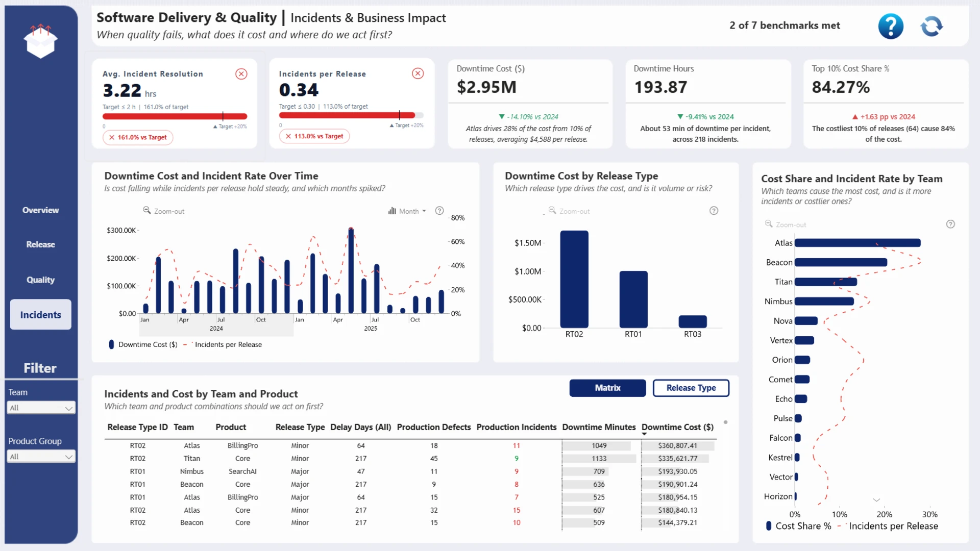Click the Atlas bar in Team chart
This screenshot has width=980, height=551.
(857, 243)
